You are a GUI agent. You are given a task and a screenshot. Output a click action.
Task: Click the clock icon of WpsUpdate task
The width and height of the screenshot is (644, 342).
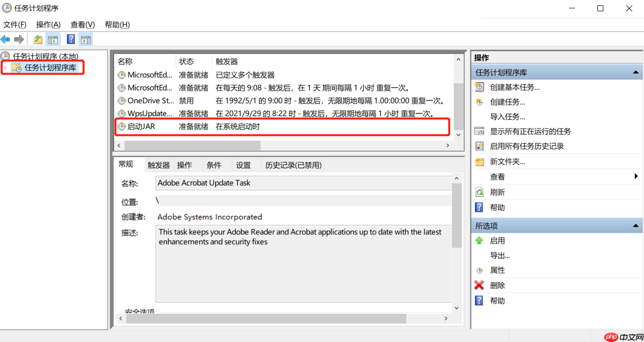(x=122, y=114)
